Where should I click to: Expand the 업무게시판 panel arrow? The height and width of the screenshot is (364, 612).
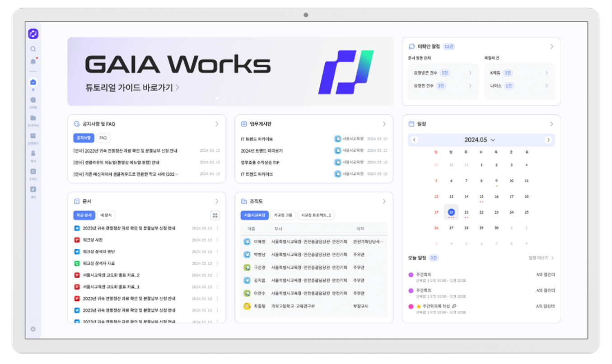tap(384, 124)
